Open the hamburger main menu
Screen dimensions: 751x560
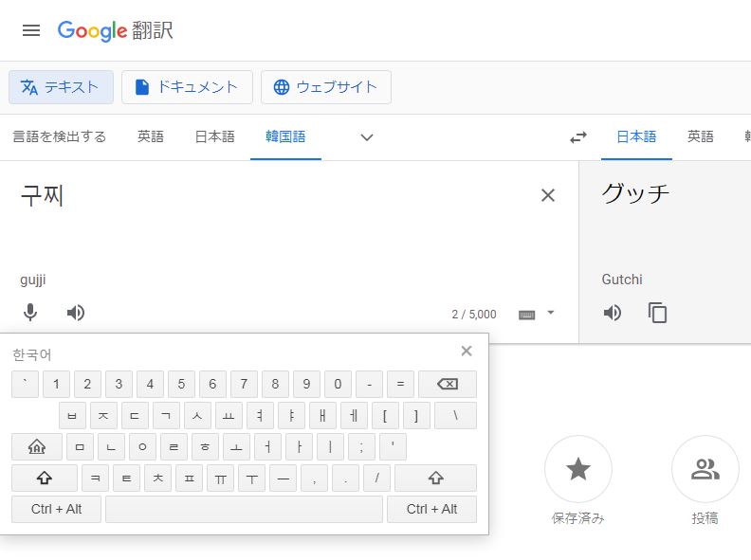pos(31,30)
